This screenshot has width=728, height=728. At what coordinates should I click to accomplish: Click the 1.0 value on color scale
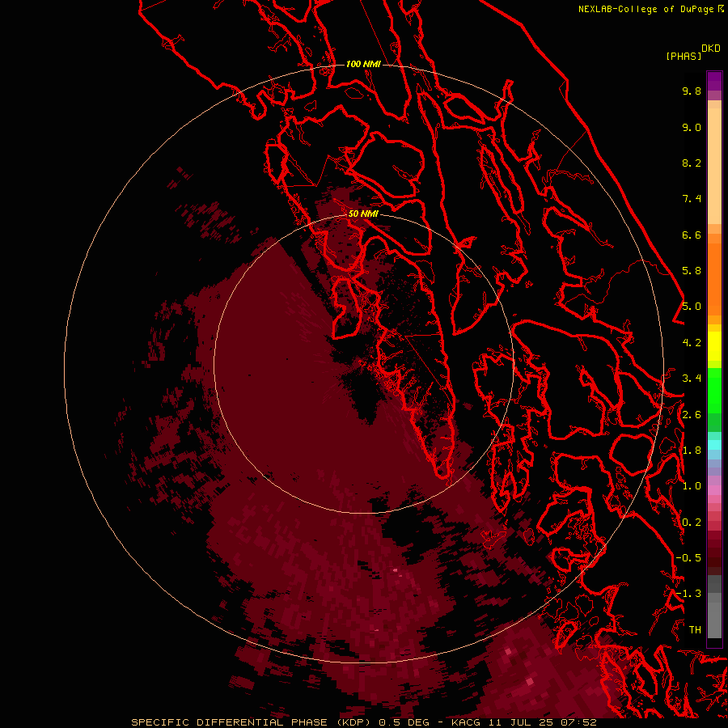tap(692, 486)
